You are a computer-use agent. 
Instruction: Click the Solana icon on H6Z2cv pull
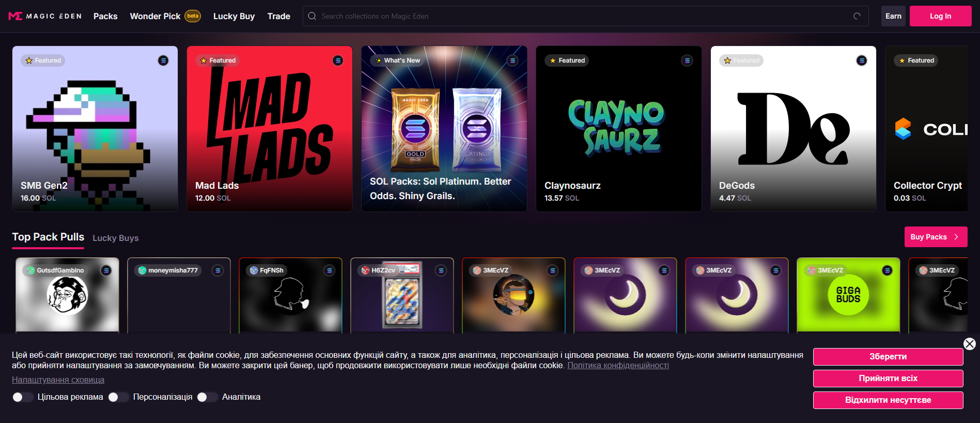point(441,270)
